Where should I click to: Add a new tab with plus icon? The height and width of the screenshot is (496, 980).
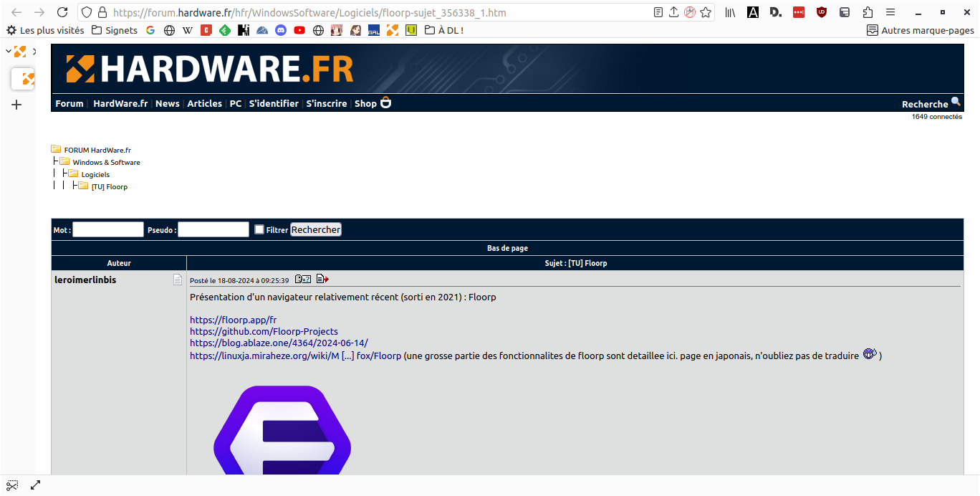tap(17, 105)
